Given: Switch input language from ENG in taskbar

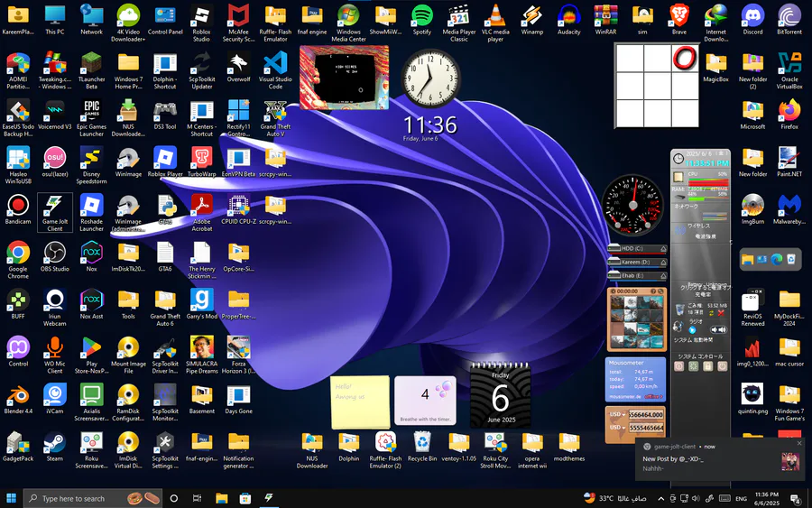Looking at the screenshot, I should [x=741, y=498].
